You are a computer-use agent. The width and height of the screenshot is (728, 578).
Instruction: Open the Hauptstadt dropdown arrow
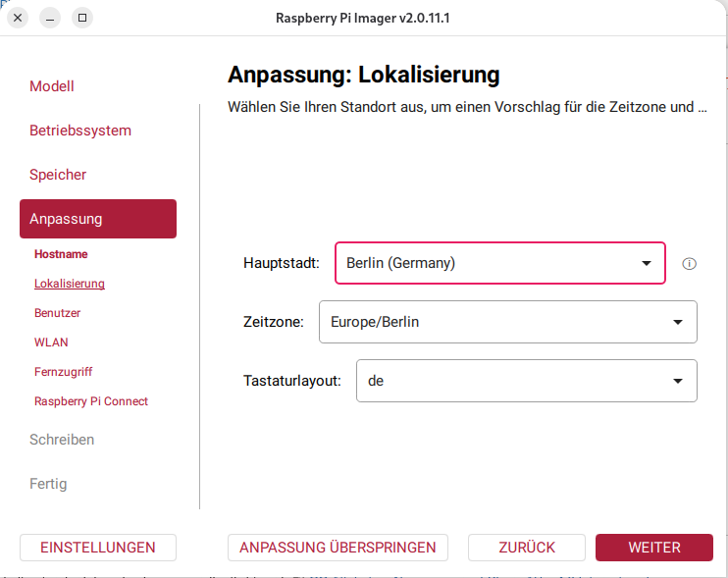647,263
